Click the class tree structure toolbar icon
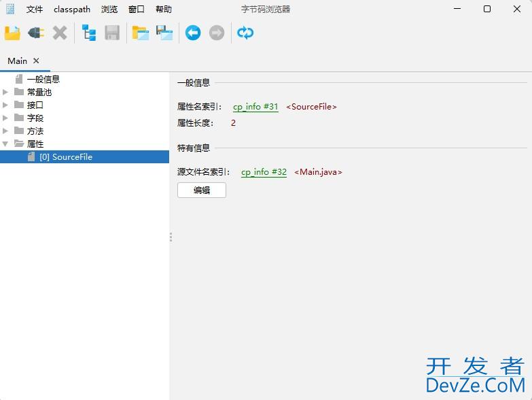Screen dimensions: 532x400 [88, 33]
